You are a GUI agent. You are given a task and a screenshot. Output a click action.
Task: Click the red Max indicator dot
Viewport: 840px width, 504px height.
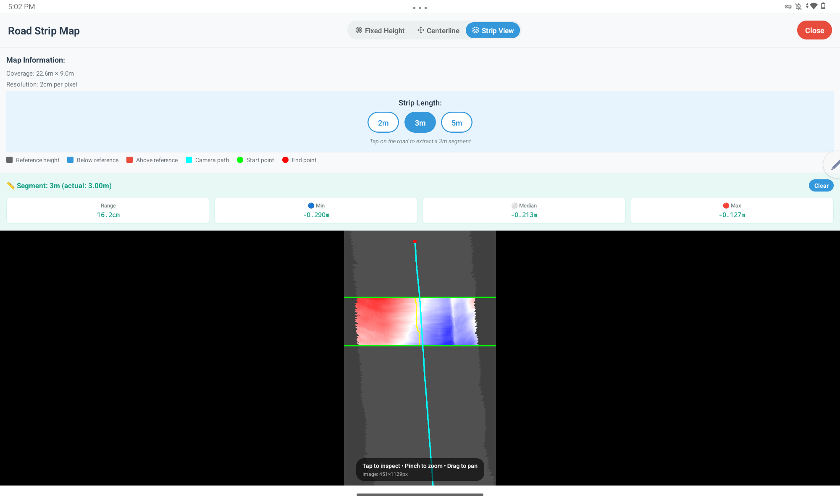[x=726, y=205]
